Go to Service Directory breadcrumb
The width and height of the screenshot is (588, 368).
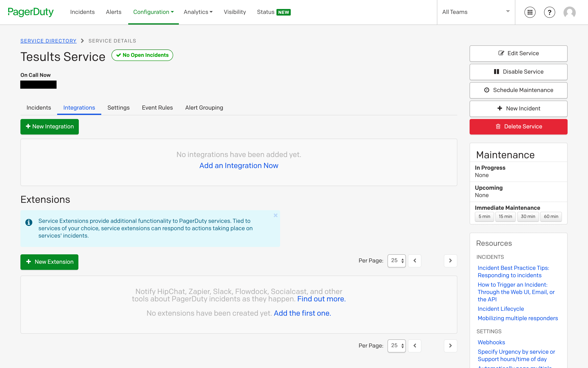48,41
